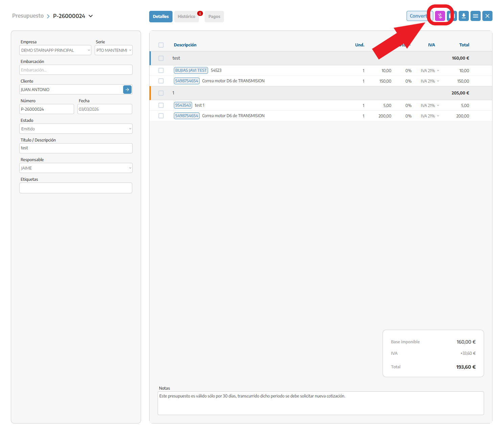Click the BUJIAS JAVI TEST reference tag
The width and height of the screenshot is (504, 434).
[191, 70]
